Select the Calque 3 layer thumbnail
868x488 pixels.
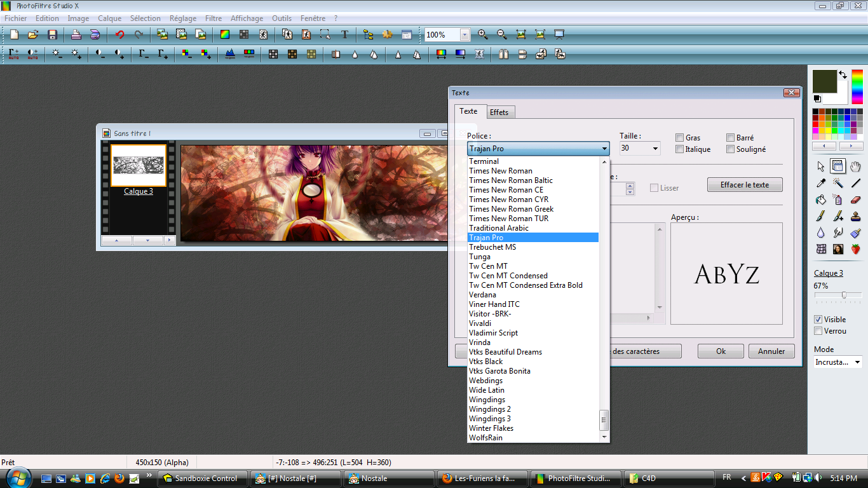click(x=139, y=165)
